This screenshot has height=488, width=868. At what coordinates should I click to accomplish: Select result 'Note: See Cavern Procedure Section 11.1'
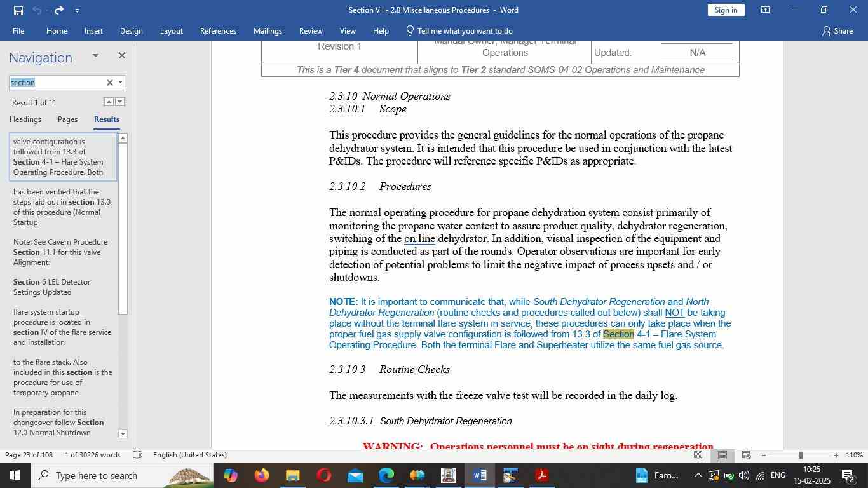coord(63,252)
